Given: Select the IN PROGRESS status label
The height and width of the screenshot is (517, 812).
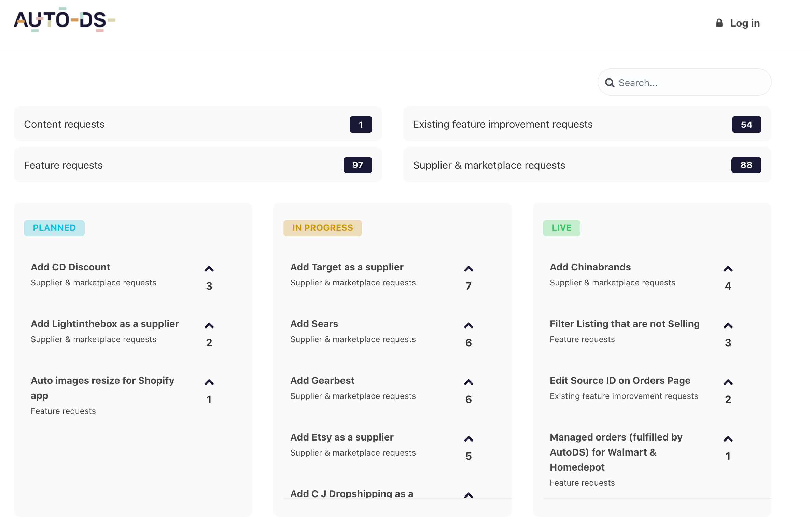Looking at the screenshot, I should (323, 228).
